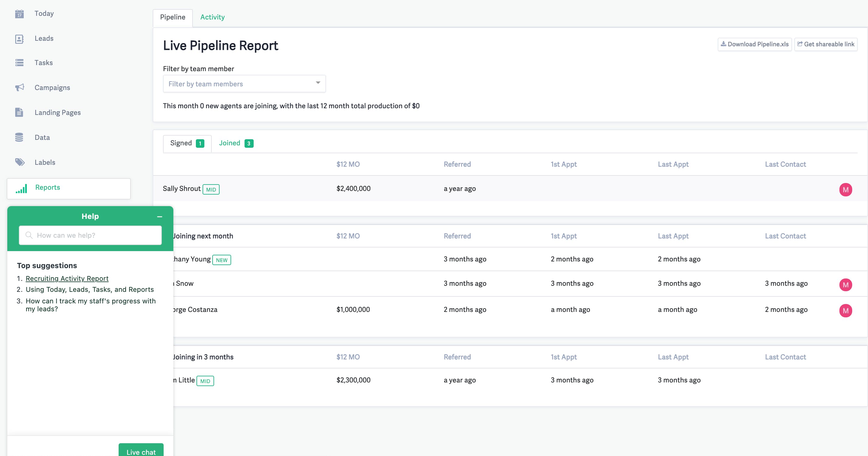Click the Leads contact icon
The width and height of the screenshot is (868, 456).
pos(19,39)
